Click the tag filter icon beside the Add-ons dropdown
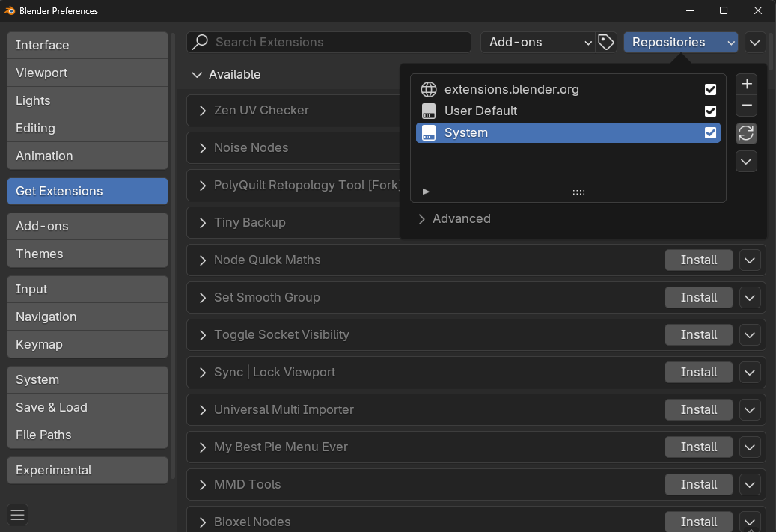The width and height of the screenshot is (776, 532). click(x=606, y=42)
